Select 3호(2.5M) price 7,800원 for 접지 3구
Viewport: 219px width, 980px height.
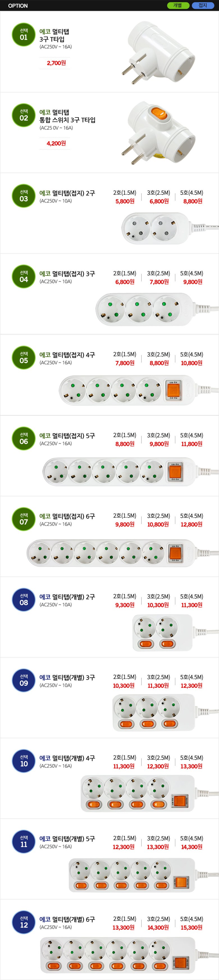point(159,282)
